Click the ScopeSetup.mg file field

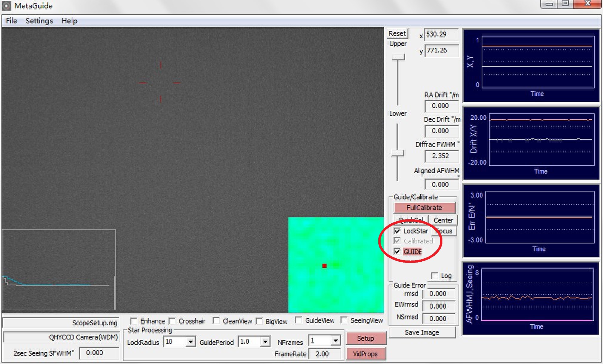61,323
